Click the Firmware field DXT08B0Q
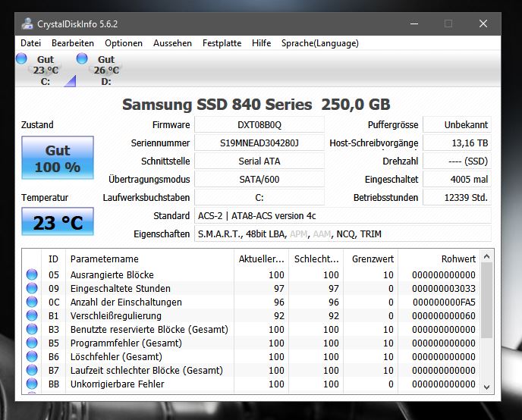The image size is (522, 420). click(259, 124)
